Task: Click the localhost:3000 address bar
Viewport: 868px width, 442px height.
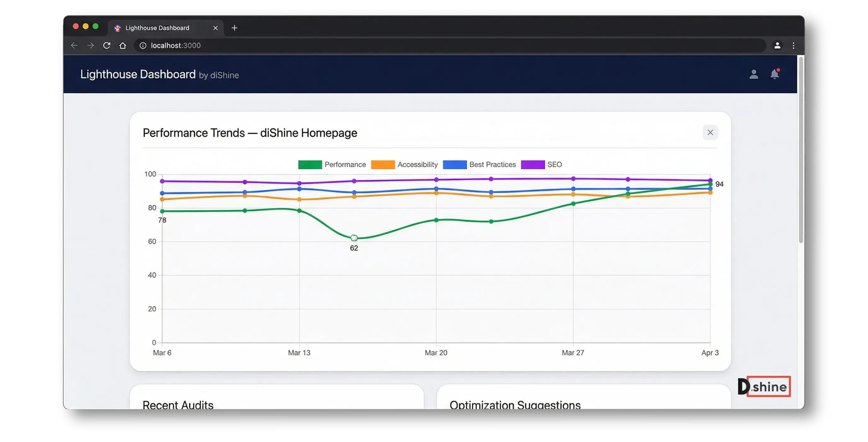Action: pyautogui.click(x=450, y=45)
